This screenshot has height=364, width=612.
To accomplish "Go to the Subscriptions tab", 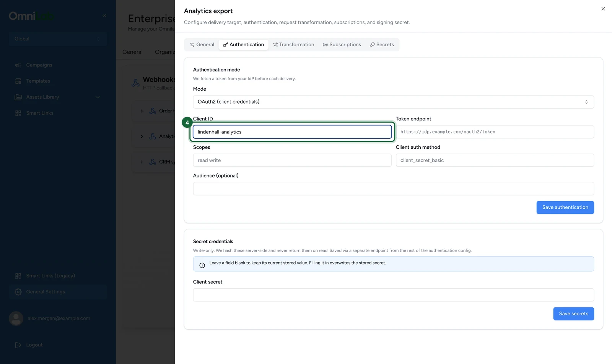I will coord(342,45).
